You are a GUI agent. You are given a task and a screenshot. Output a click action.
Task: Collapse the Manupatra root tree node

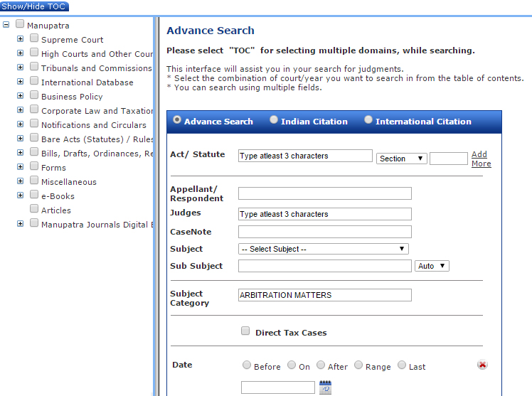coord(6,25)
